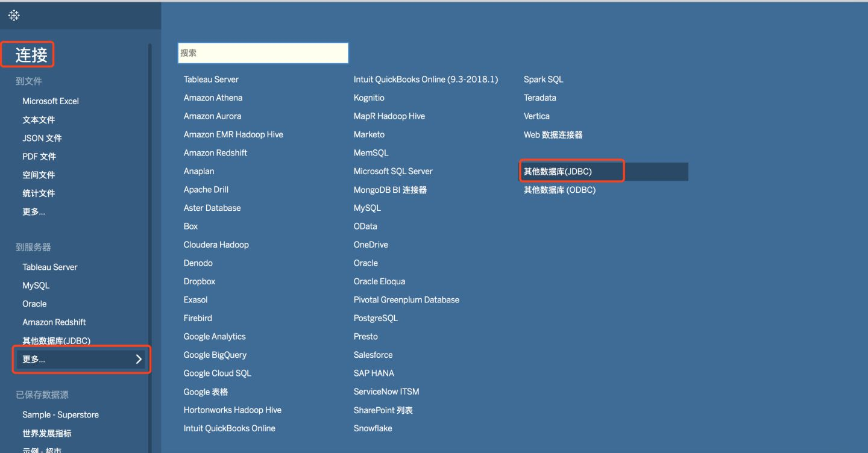Choose Google 表格 connector
This screenshot has height=453, width=868.
pos(206,392)
